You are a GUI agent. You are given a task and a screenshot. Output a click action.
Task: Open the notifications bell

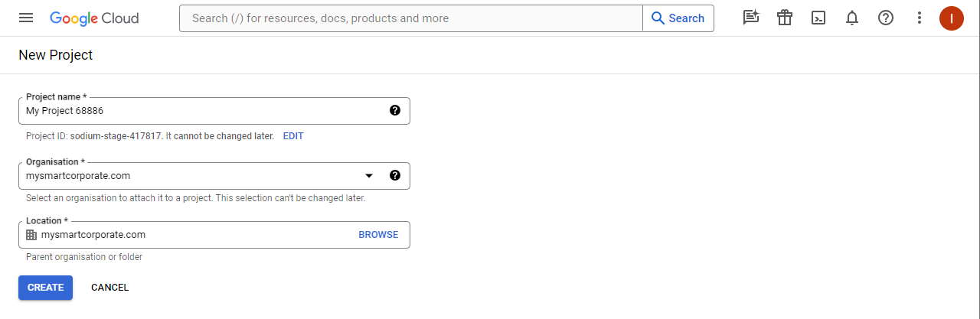[852, 18]
